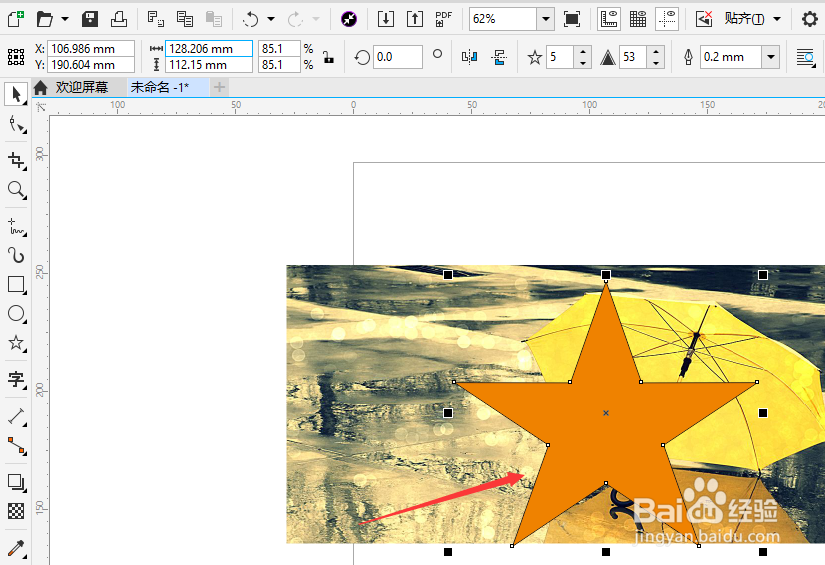Screen dimensions: 825x565
Task: Open the zoom level dropdown arrow
Action: click(x=546, y=19)
